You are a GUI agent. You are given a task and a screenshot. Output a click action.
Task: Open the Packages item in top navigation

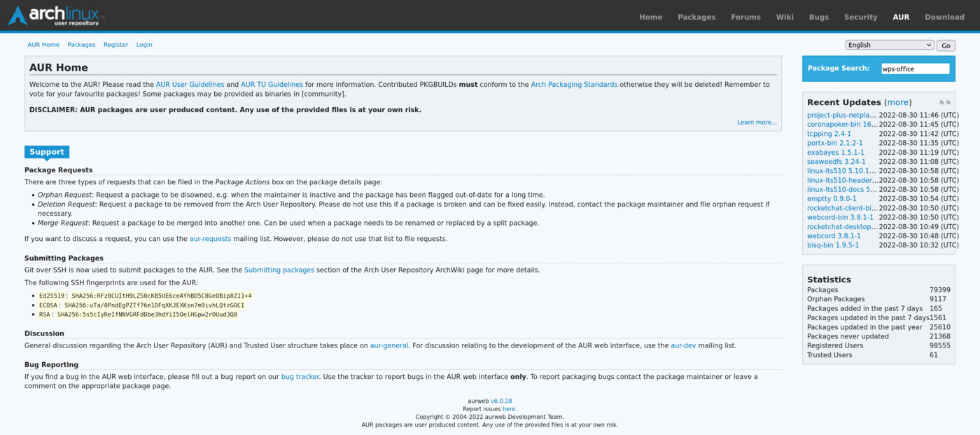[x=696, y=17]
